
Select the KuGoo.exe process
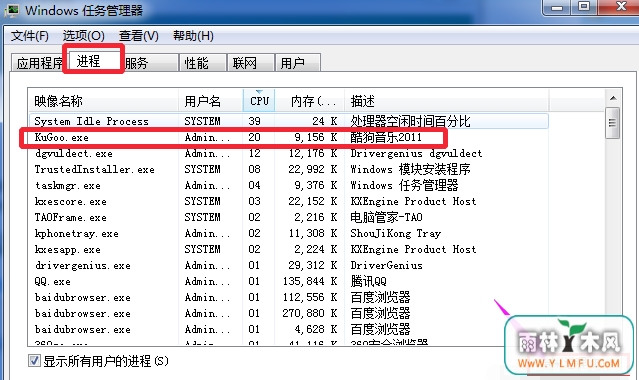[289, 137]
